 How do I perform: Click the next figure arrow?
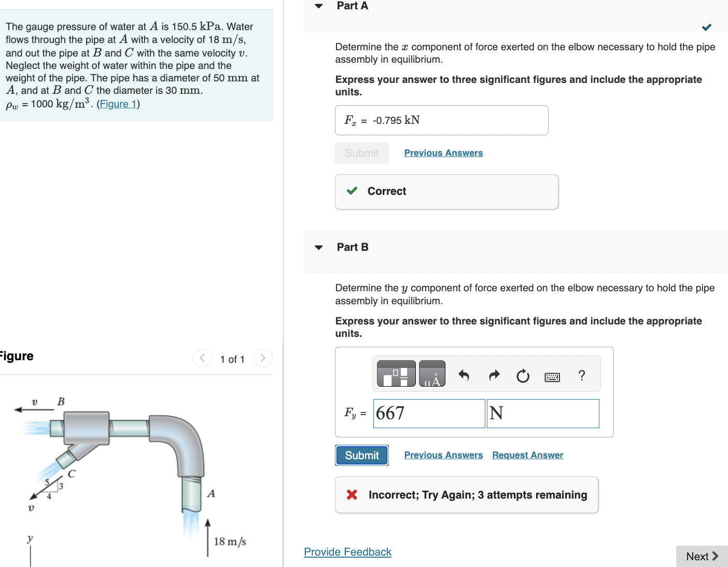(263, 358)
